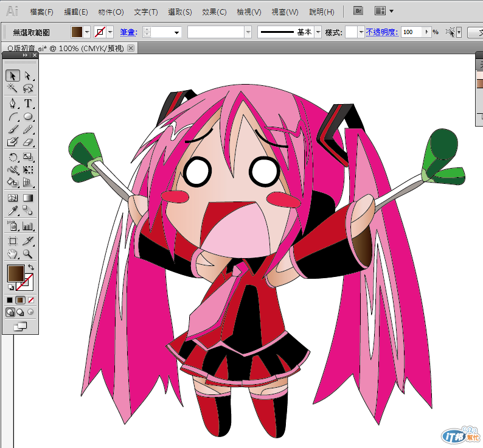The width and height of the screenshot is (483, 448).
Task: Select the Perspective Grid tool
Action: [28, 183]
